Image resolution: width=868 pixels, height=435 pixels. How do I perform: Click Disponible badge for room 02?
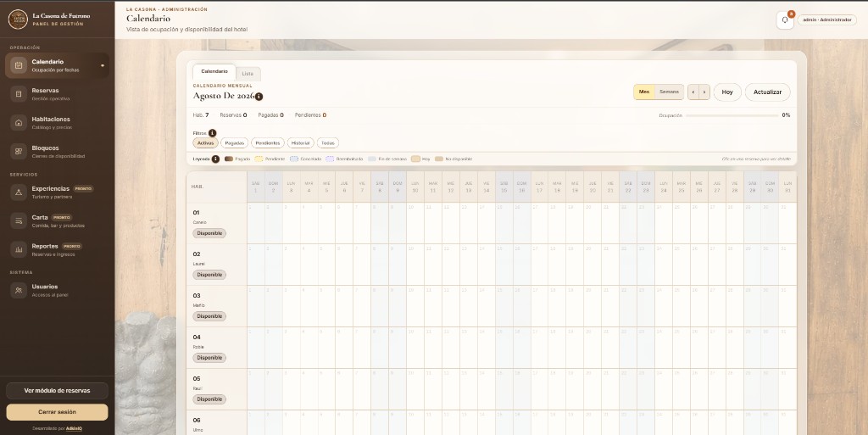pyautogui.click(x=209, y=275)
